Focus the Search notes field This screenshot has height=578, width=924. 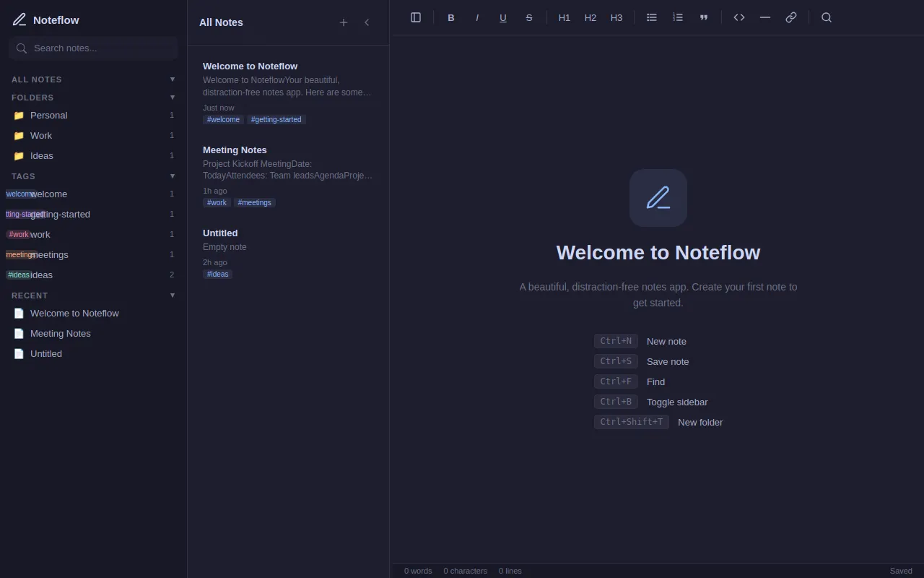click(93, 48)
